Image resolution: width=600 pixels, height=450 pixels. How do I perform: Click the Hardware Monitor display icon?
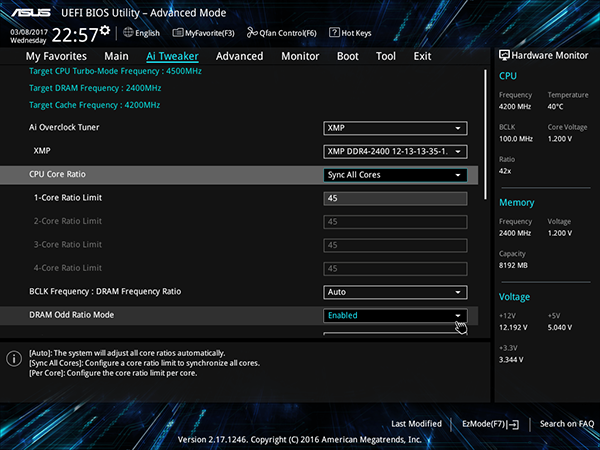[504, 55]
